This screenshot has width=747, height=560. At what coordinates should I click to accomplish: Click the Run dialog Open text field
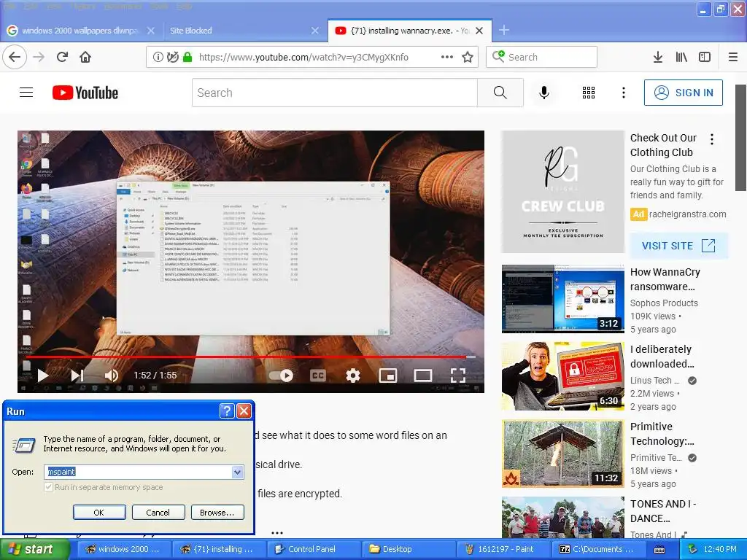(138, 472)
